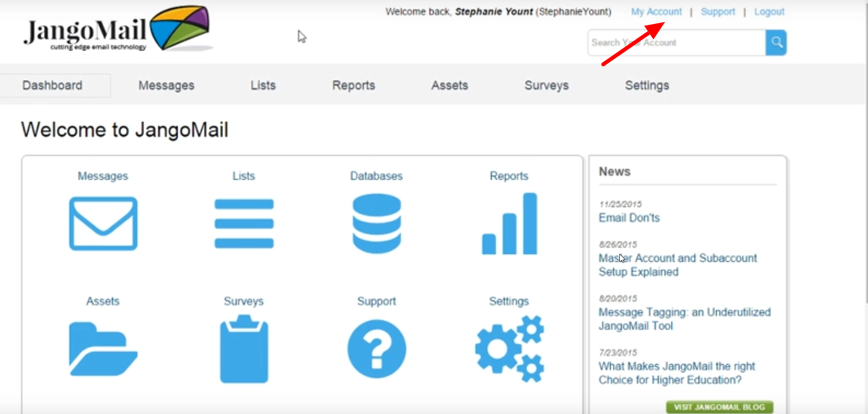Open the Messages menu in navigation bar
The height and width of the screenshot is (414, 868).
166,85
